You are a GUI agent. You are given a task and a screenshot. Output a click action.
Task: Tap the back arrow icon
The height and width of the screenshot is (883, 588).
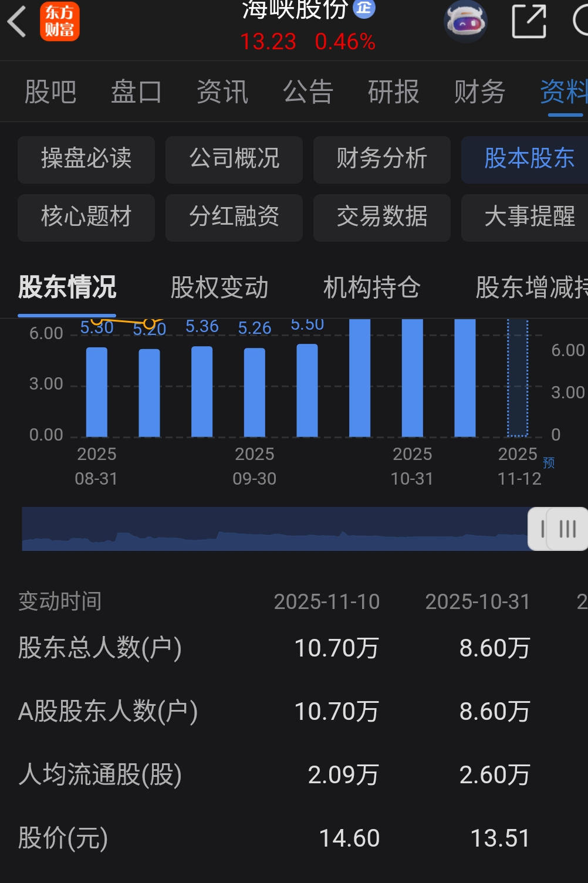17,22
